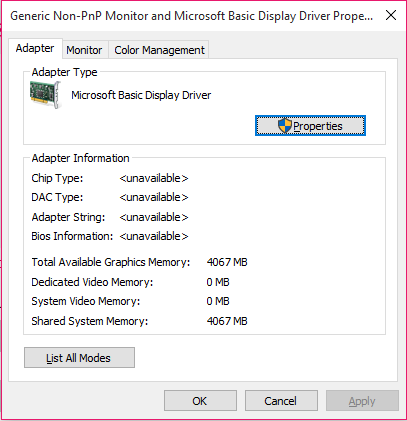Close the display driver properties window
Screen dimensions: 407x421
click(391, 15)
